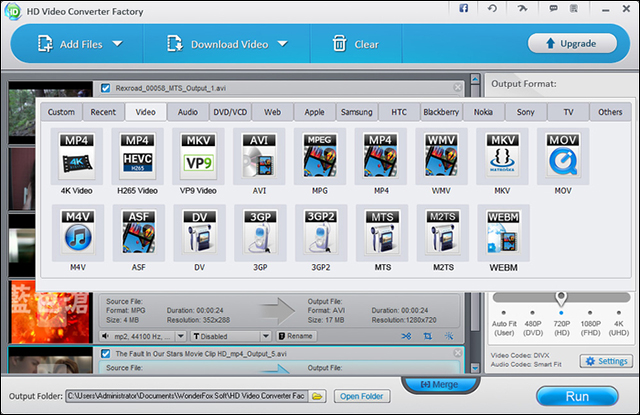This screenshot has width=640, height=415.
Task: Click the redo arrow icon in title bar
Action: (x=522, y=8)
